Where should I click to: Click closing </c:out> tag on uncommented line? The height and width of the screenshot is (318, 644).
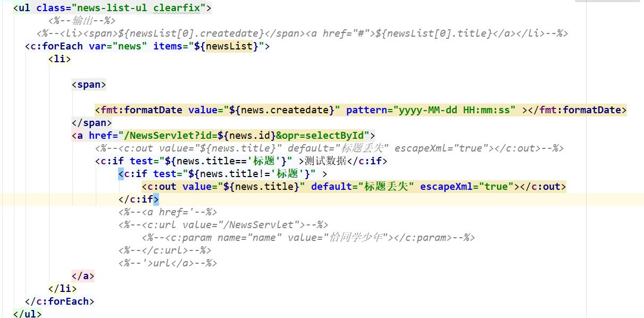(543, 187)
